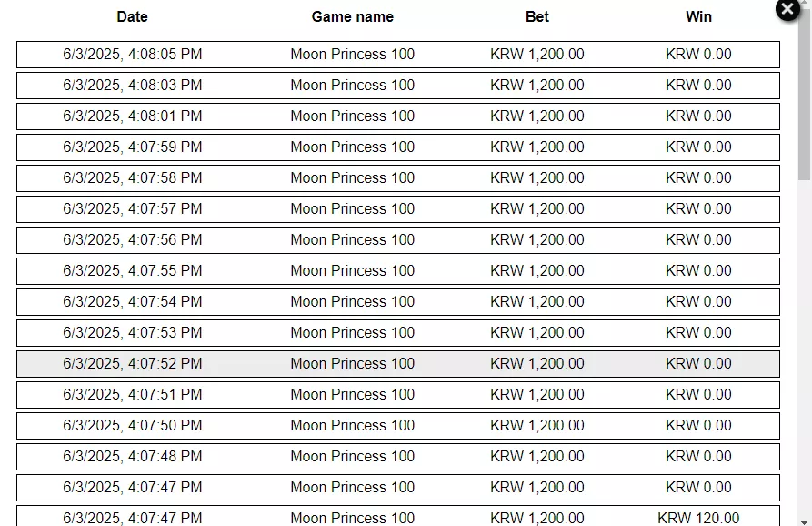Open the row with KRW 120.00 win
The height and width of the screenshot is (526, 812).
point(397,516)
